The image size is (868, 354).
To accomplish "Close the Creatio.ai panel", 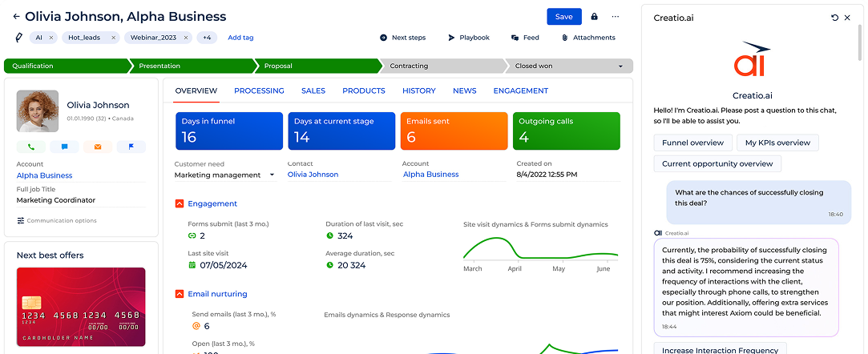I will pyautogui.click(x=847, y=18).
